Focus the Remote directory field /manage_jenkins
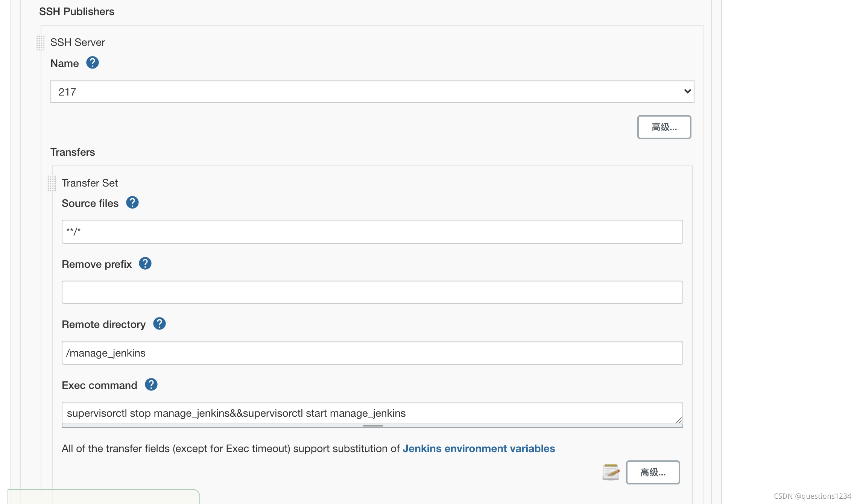The width and height of the screenshot is (857, 504). point(372,353)
